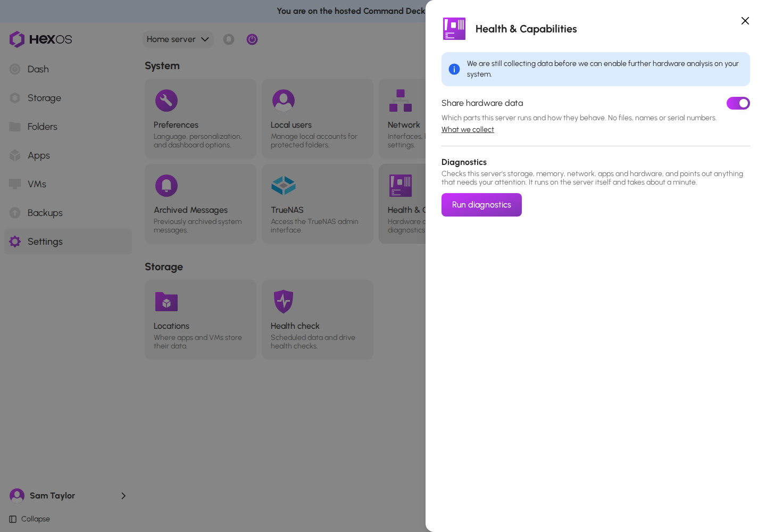Expand the Home server dropdown
This screenshot has width=766, height=532.
tap(178, 39)
